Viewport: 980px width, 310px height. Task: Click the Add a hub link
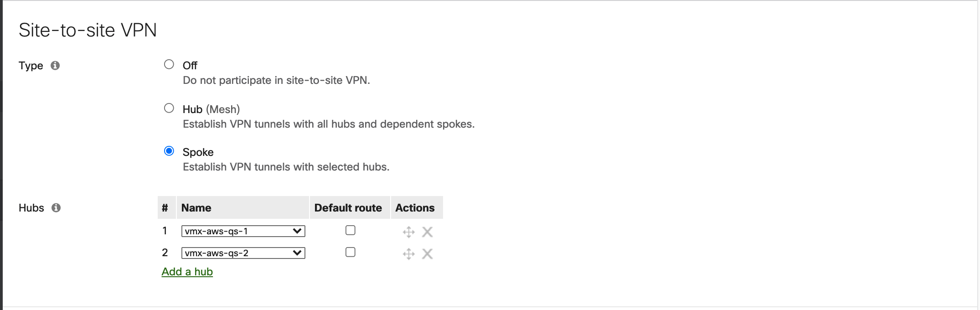tap(187, 271)
